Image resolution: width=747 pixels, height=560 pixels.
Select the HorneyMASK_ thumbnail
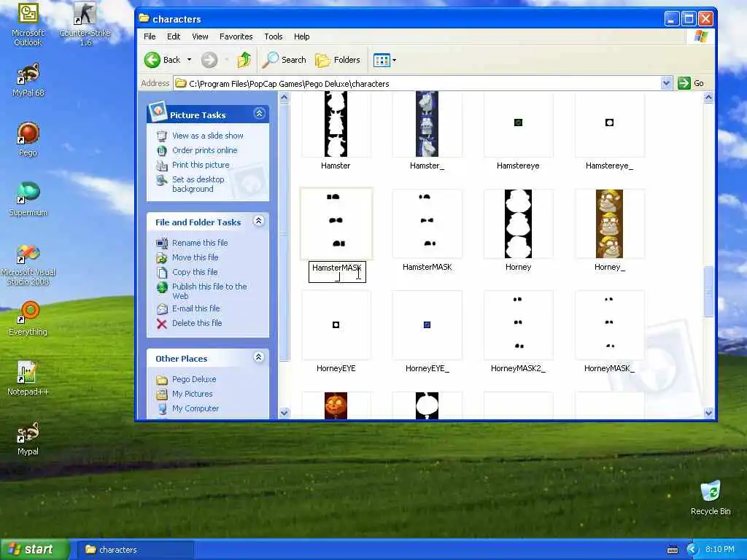click(x=609, y=325)
